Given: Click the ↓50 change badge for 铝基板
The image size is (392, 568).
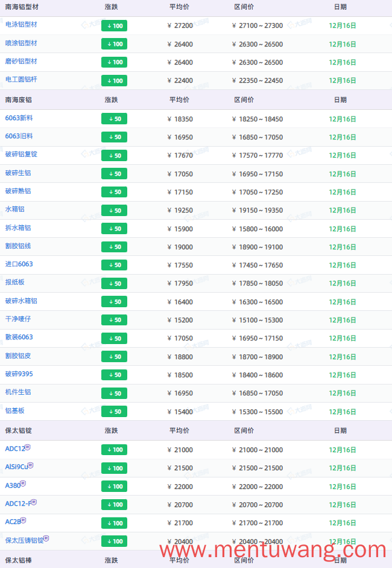Looking at the screenshot, I should pos(115,412).
